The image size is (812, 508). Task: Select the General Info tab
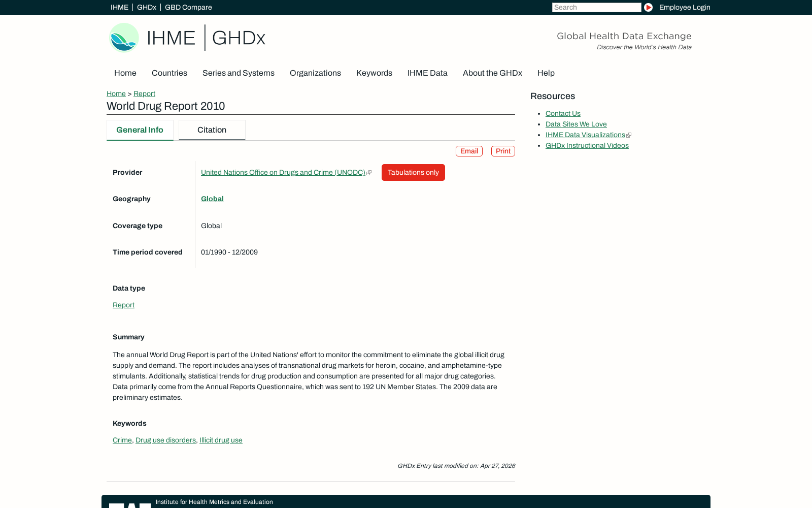point(140,130)
